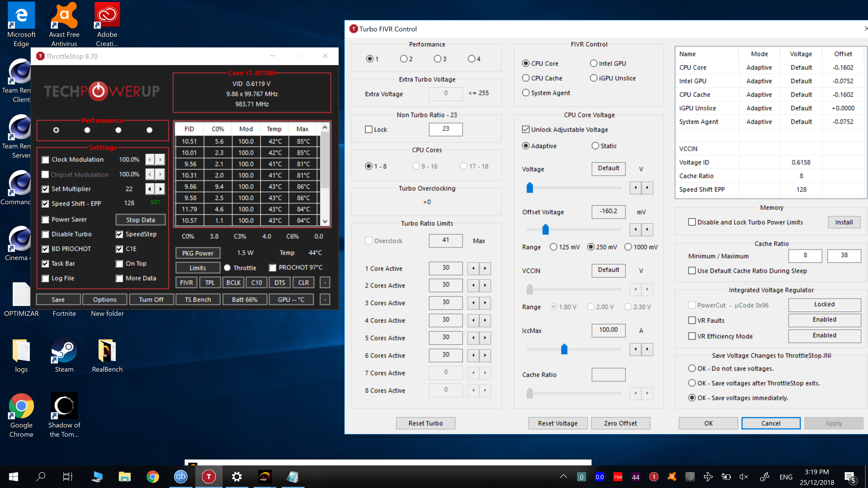Toggle Speed Shift - EPP checkbox
Viewport: 868px width, 488px height.
point(45,204)
